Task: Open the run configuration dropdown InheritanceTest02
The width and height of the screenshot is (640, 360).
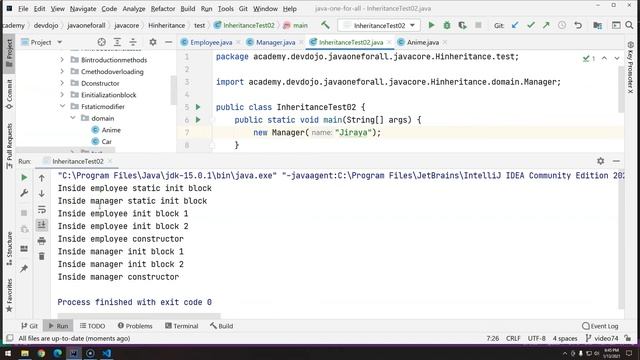Action: tap(379, 25)
